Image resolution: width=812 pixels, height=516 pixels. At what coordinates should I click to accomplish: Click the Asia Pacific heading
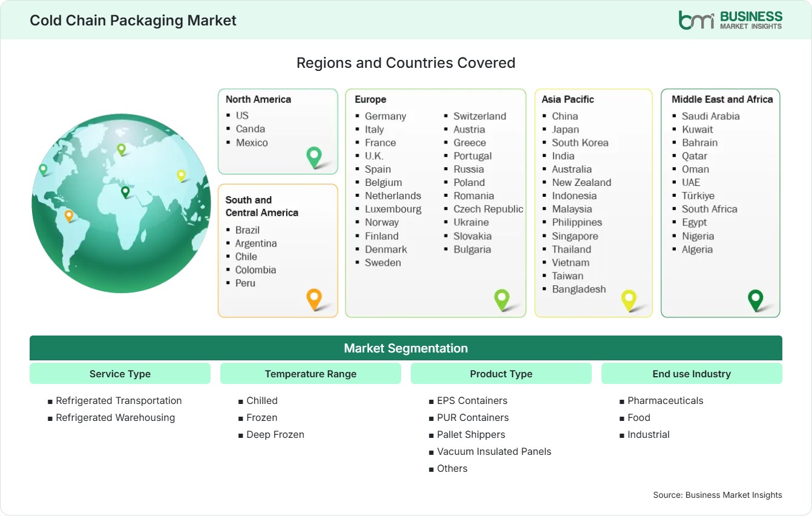[568, 99]
